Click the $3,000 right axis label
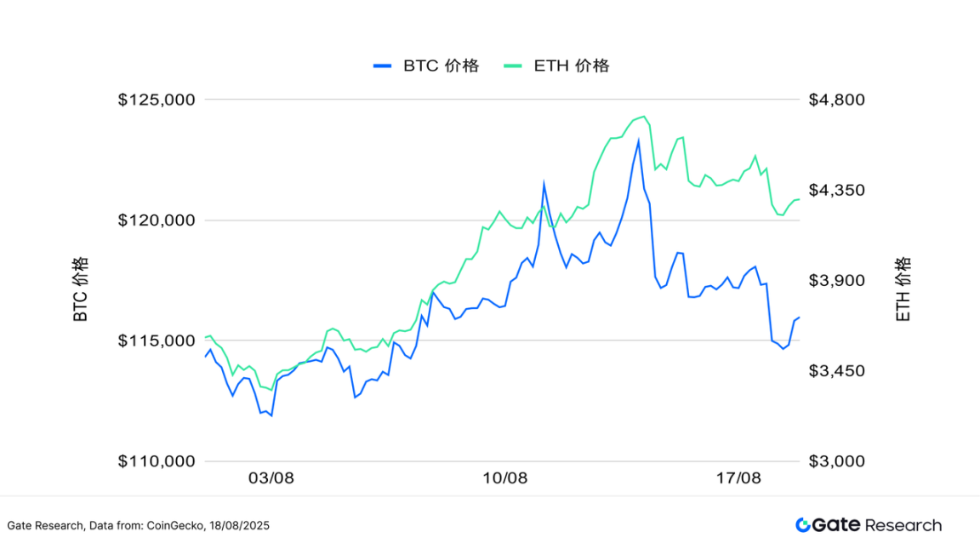The width and height of the screenshot is (980, 555). click(x=835, y=461)
